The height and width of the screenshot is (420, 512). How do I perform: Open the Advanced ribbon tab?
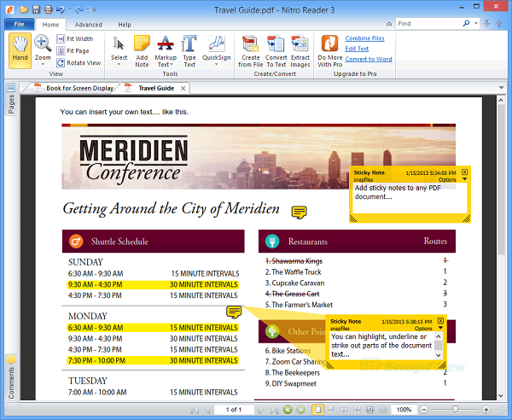[x=88, y=25]
